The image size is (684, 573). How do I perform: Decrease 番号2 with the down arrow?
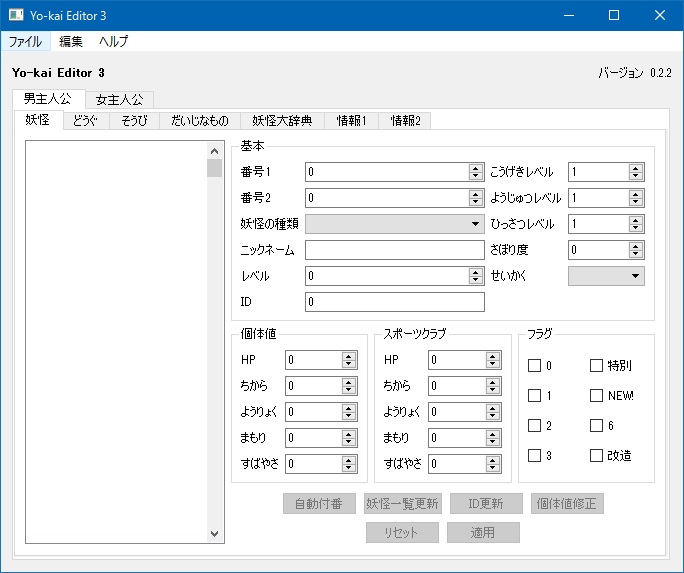pyautogui.click(x=475, y=202)
